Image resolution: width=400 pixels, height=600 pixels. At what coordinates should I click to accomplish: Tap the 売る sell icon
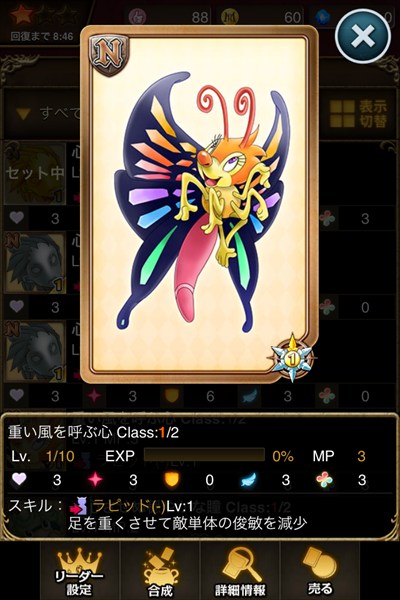pos(320,572)
